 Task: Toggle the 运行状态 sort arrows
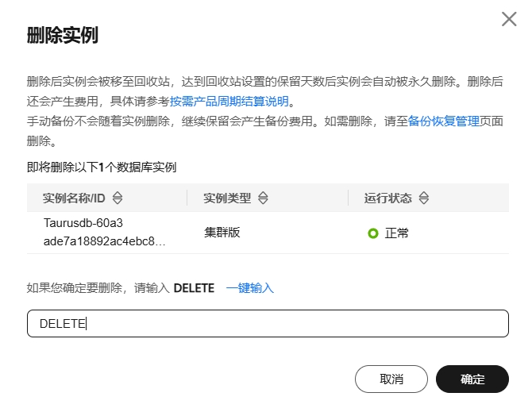pos(424,198)
